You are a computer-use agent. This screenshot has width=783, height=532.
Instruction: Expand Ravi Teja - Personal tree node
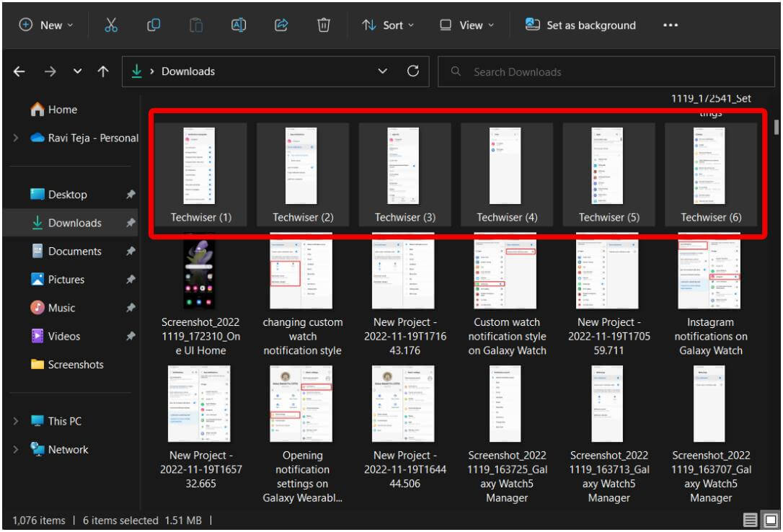[x=16, y=138]
